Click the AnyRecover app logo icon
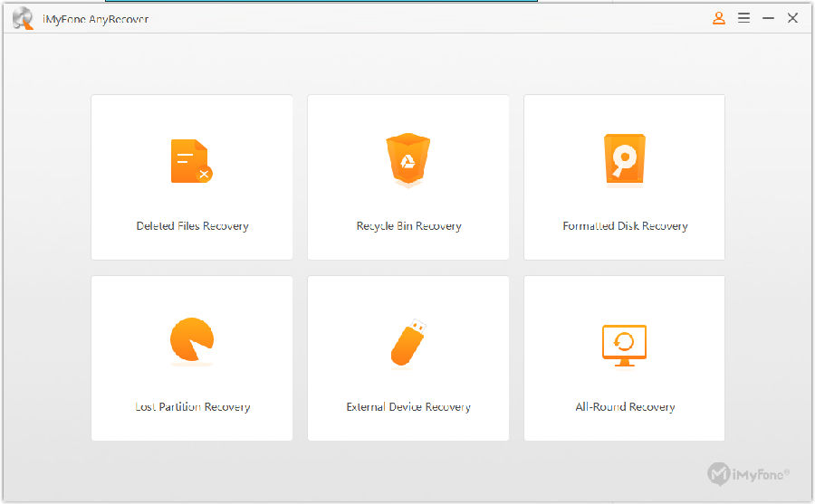This screenshot has width=815, height=504. [x=23, y=19]
